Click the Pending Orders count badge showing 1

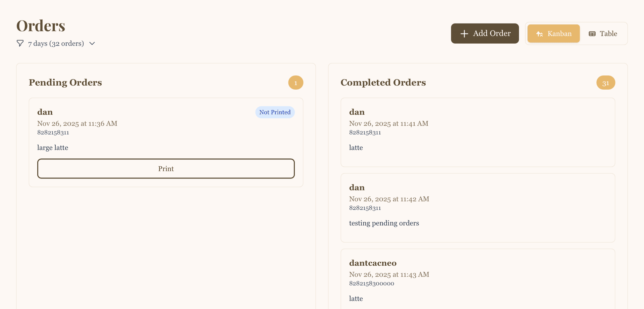pyautogui.click(x=296, y=82)
